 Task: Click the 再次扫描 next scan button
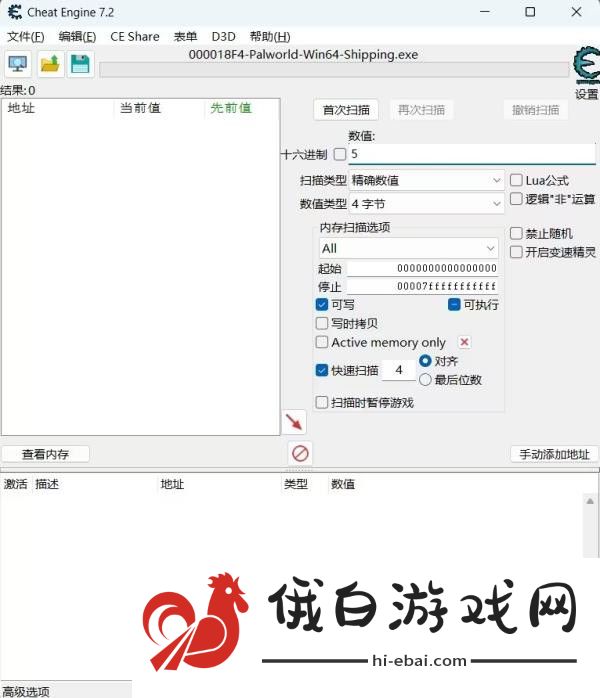(421, 110)
